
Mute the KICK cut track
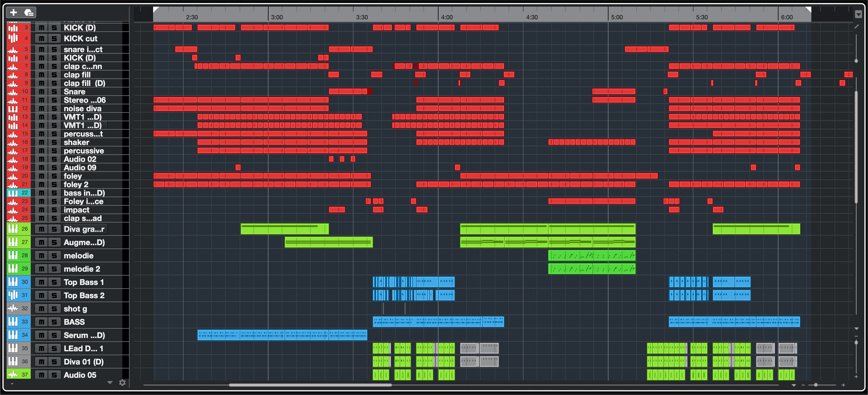click(42, 38)
